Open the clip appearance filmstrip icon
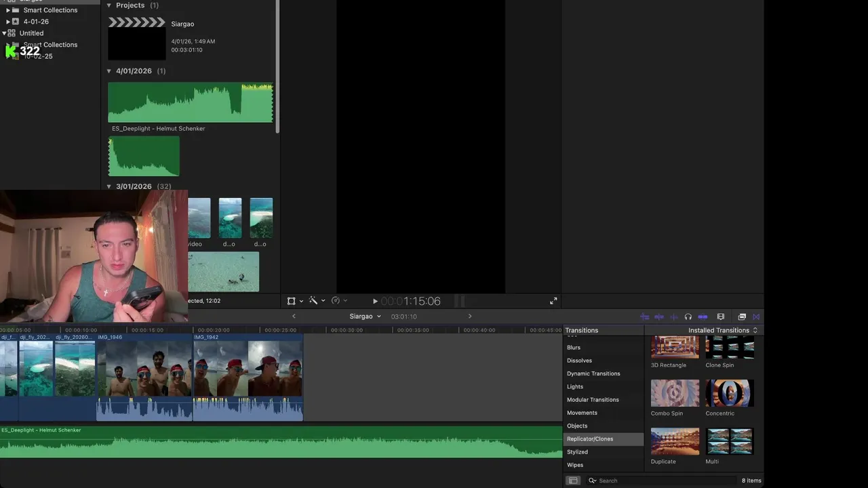The image size is (868, 488). point(721,317)
